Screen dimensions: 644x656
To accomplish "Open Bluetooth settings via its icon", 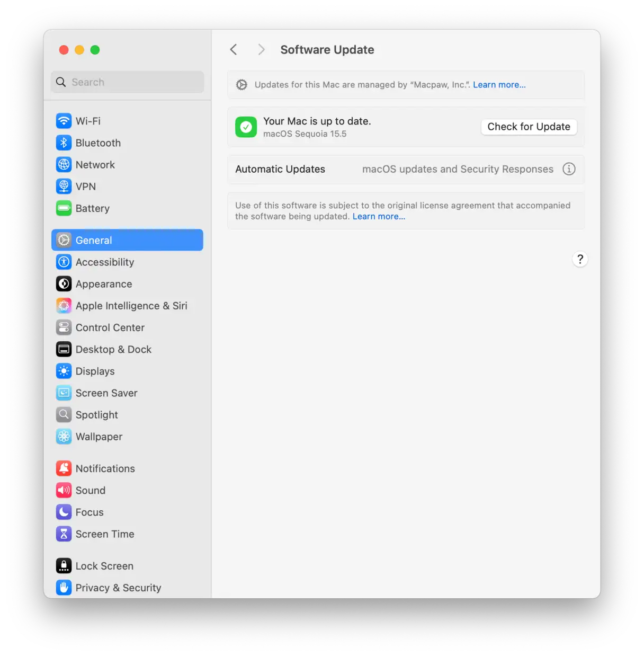I will (64, 143).
